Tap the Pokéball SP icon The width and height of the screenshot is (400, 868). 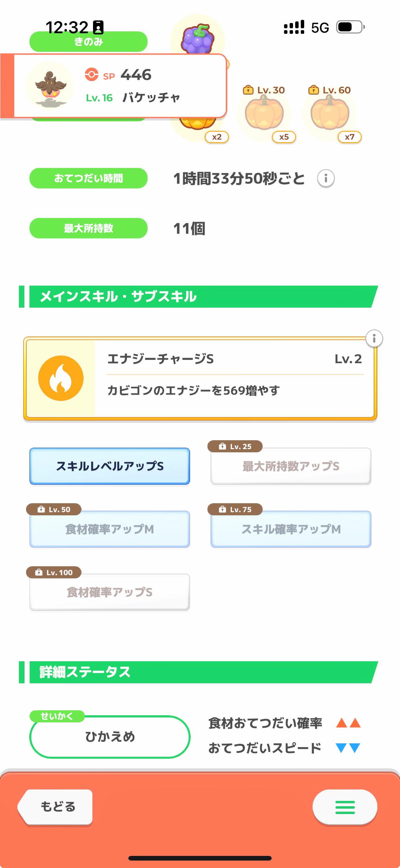pyautogui.click(x=91, y=75)
